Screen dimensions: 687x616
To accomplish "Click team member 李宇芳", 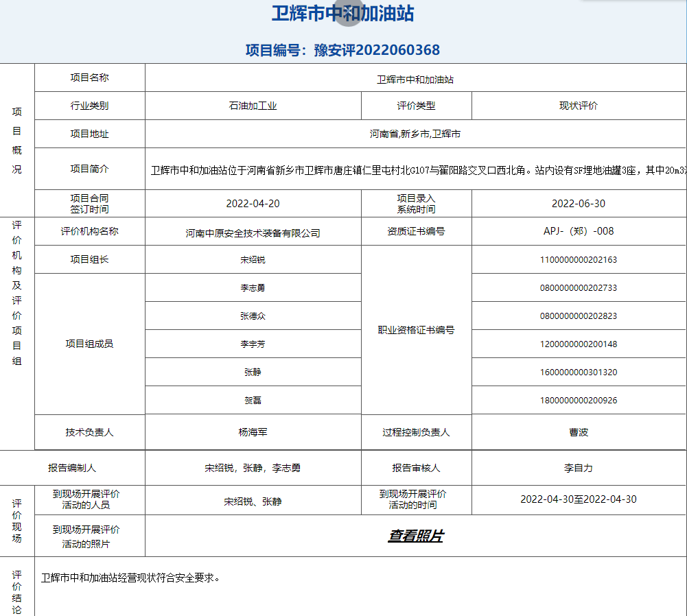I will click(x=253, y=344).
